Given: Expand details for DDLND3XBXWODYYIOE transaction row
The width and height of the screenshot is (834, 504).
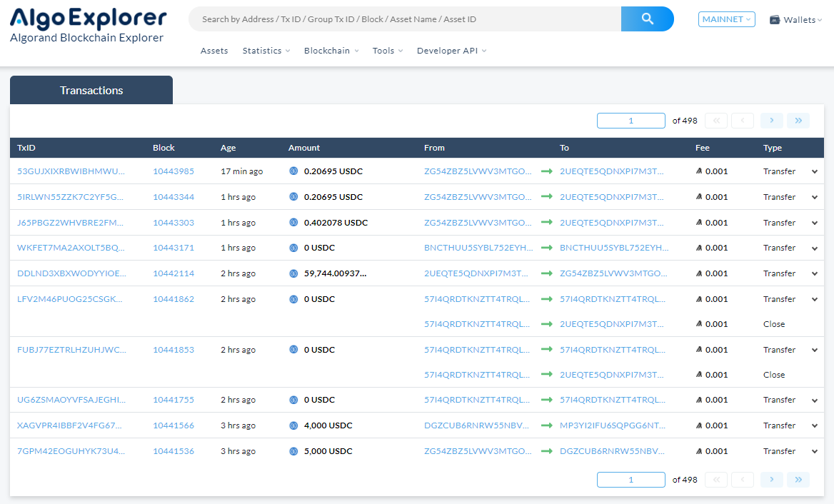Looking at the screenshot, I should (x=814, y=274).
